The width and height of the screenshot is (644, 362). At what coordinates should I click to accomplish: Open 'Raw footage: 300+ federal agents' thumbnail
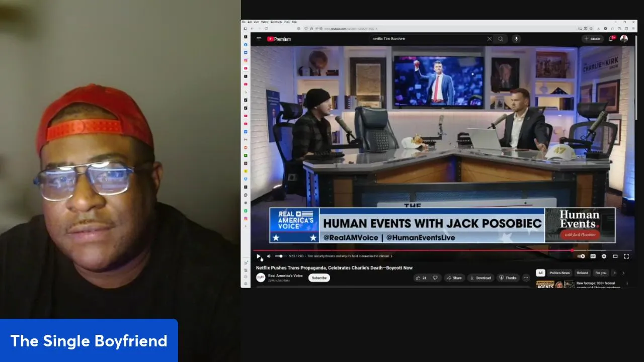(x=555, y=284)
